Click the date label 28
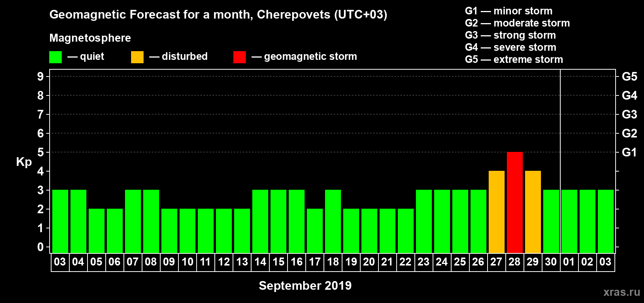The width and height of the screenshot is (644, 303). coord(514,262)
